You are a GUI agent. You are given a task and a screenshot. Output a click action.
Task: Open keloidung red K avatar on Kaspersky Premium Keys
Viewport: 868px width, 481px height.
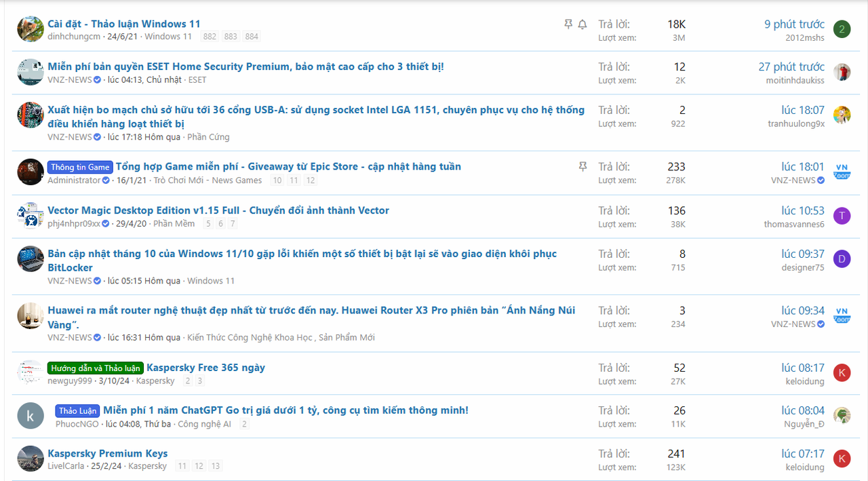(842, 459)
